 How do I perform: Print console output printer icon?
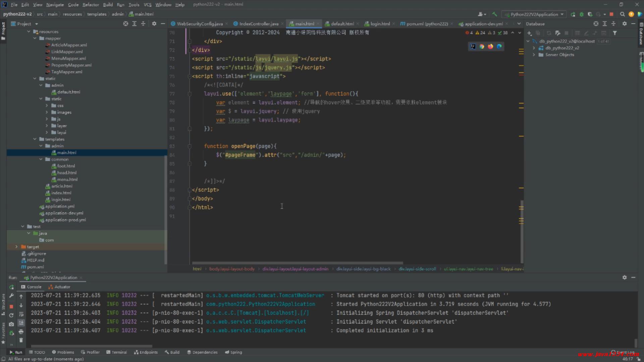coord(21,332)
